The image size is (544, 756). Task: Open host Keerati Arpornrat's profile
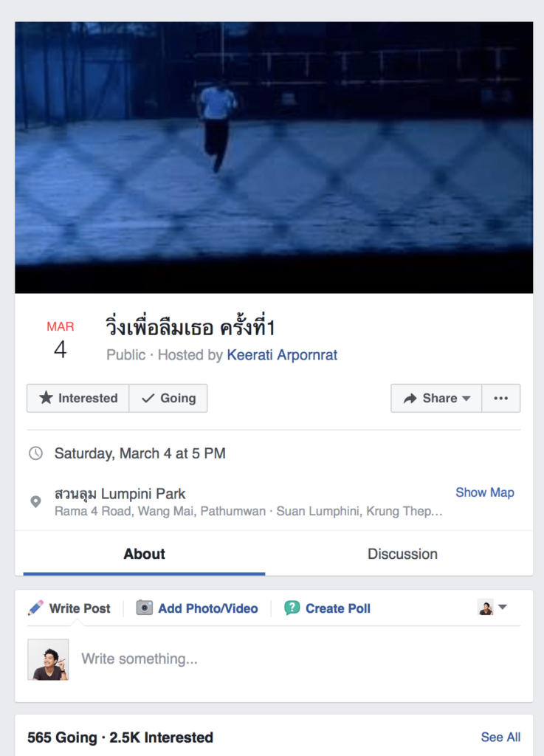pos(282,355)
